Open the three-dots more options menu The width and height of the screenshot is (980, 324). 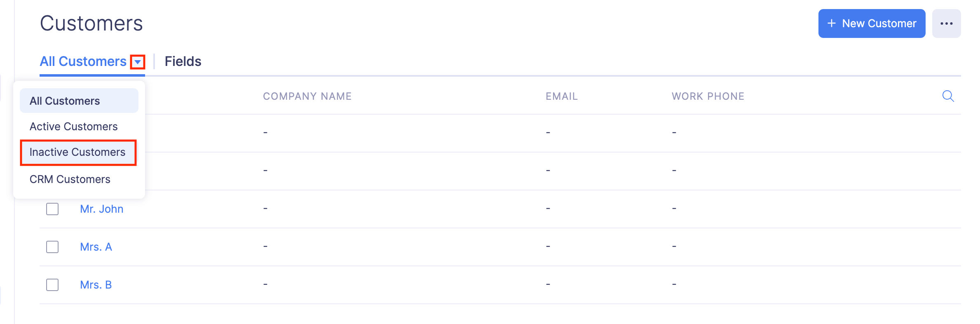[x=946, y=23]
